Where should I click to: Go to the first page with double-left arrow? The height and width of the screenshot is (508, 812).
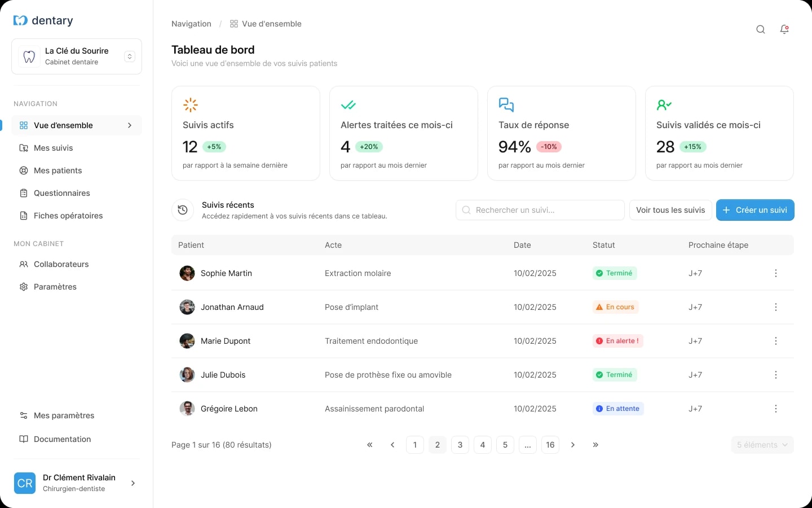pyautogui.click(x=370, y=445)
